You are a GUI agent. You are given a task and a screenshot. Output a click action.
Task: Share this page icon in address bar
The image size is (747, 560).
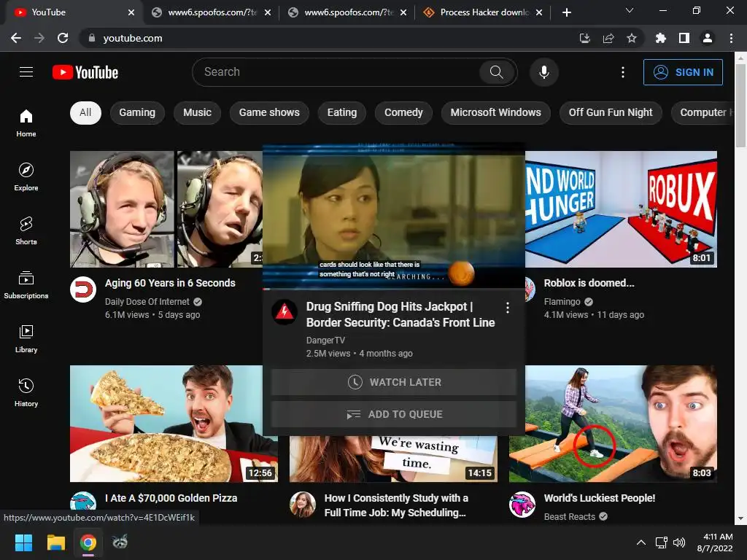pyautogui.click(x=608, y=38)
